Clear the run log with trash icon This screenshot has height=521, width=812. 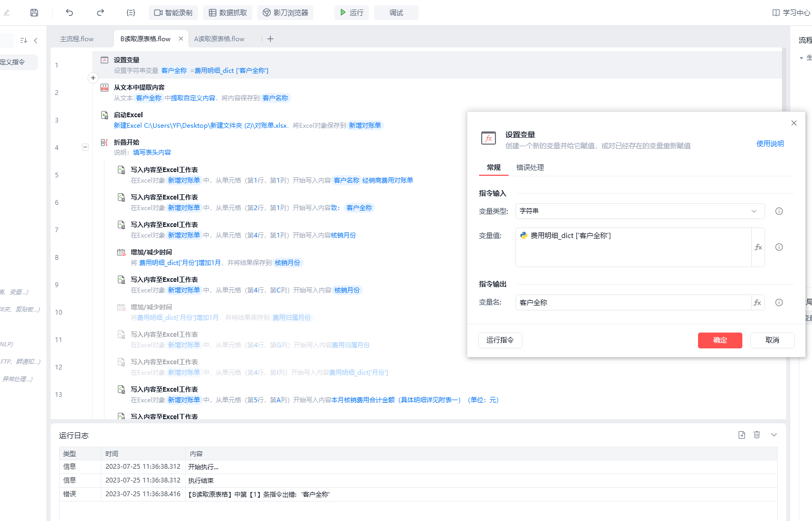[x=757, y=435]
